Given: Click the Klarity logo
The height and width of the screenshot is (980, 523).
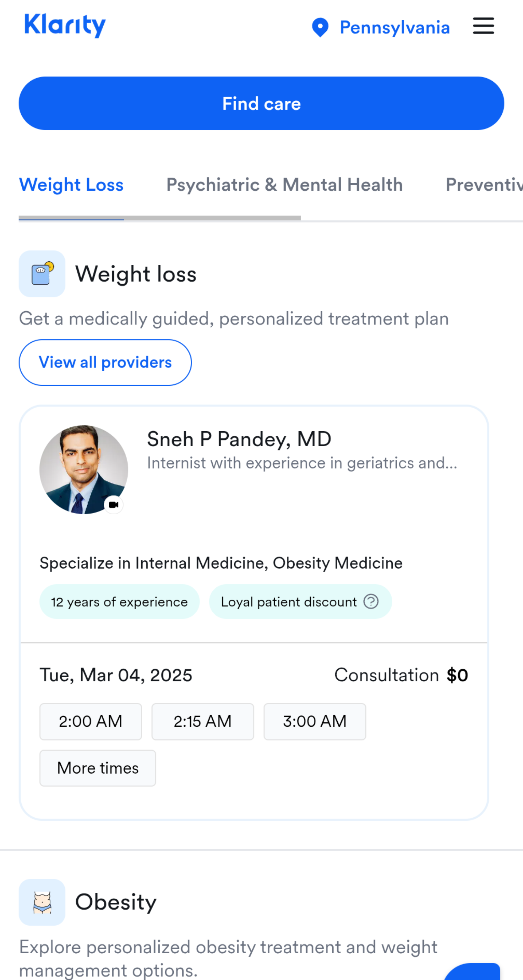Looking at the screenshot, I should click(x=65, y=25).
